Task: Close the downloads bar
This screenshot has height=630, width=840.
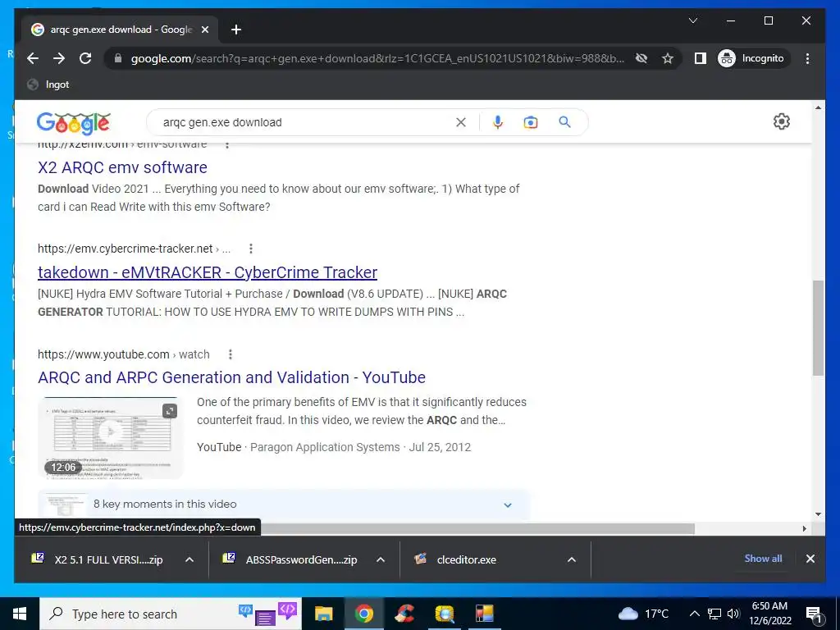Action: tap(810, 559)
